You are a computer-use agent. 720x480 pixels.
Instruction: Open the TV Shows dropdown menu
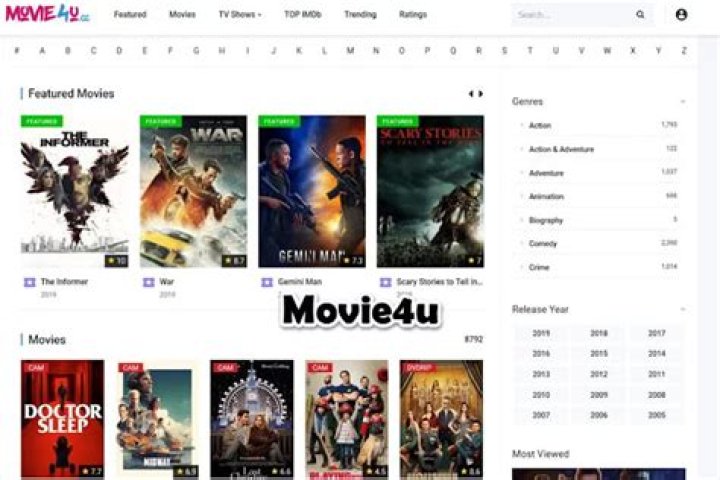click(240, 15)
